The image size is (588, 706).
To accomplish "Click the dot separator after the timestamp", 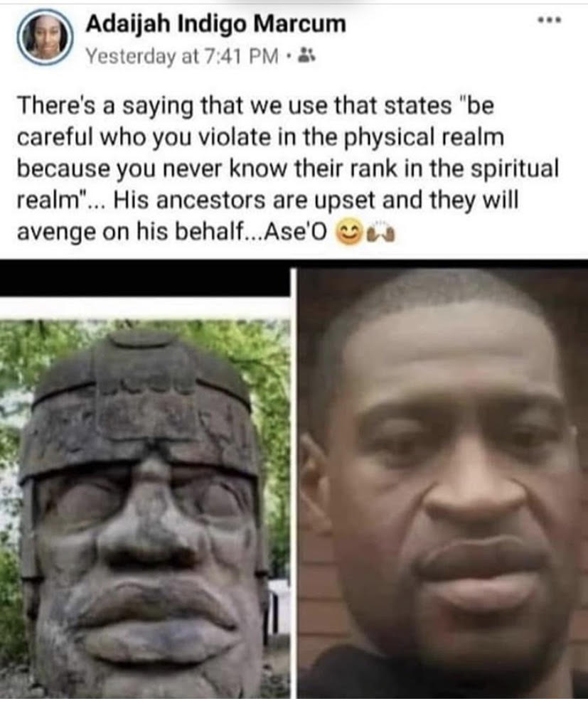I will 289,57.
